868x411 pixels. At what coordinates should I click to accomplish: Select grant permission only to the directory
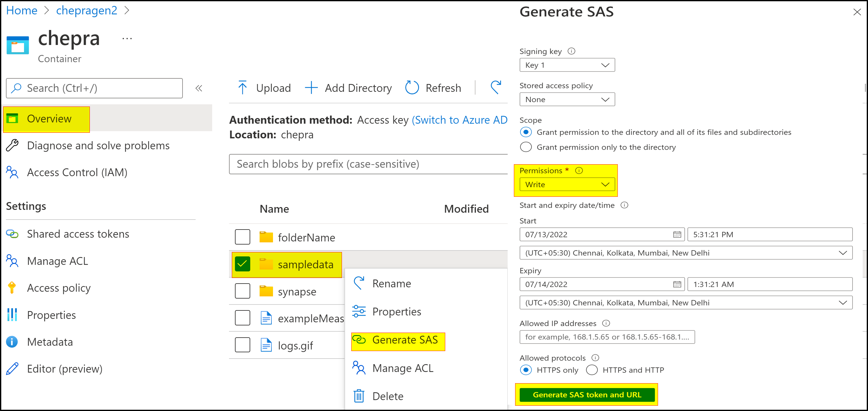(526, 147)
